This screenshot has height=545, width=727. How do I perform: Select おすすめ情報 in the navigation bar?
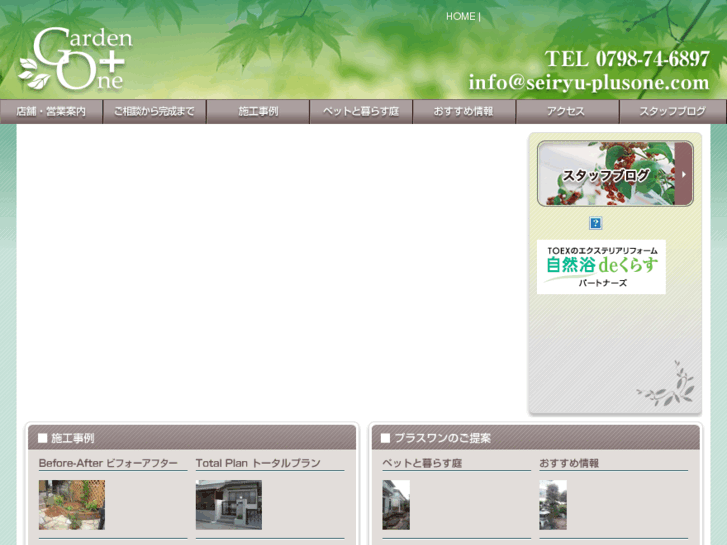(464, 111)
